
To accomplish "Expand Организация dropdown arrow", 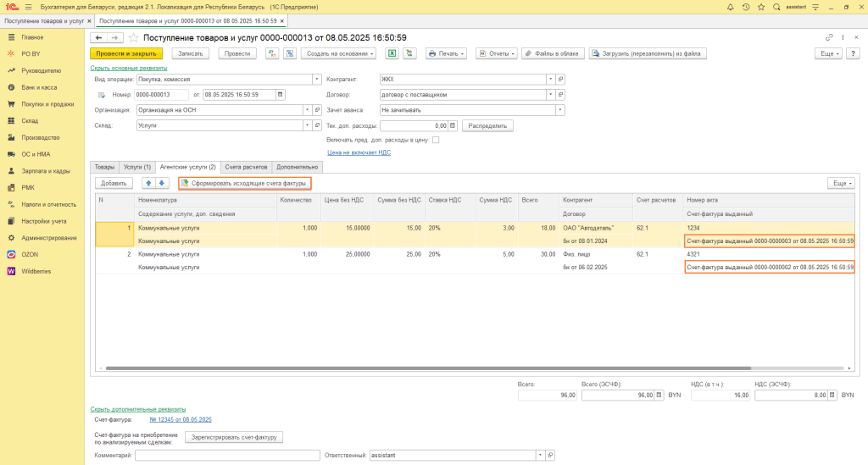I will pos(307,110).
